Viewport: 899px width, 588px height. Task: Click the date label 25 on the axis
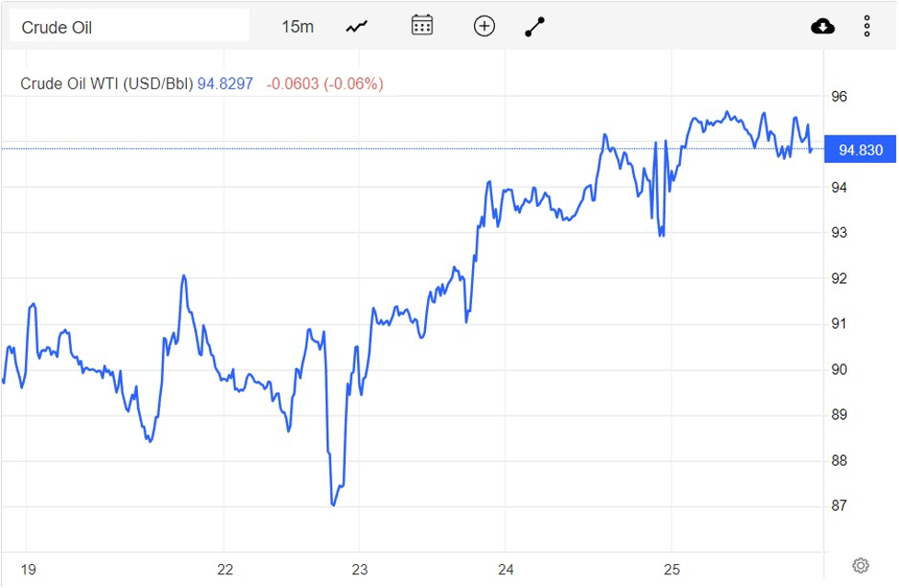[674, 570]
